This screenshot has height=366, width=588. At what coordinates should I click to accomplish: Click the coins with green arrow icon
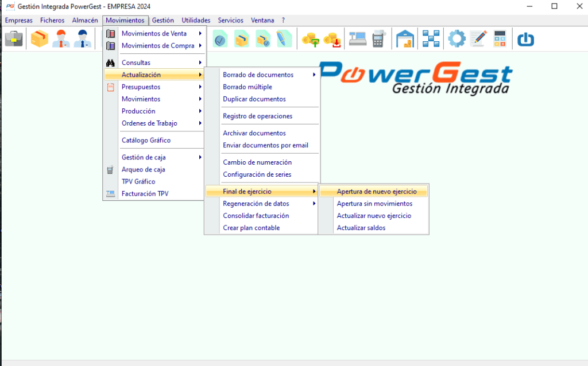[x=311, y=40]
